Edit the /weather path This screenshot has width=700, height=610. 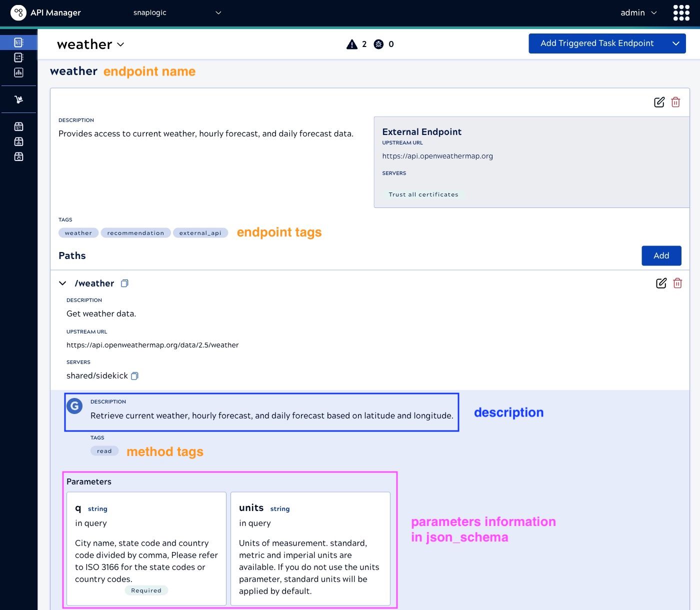661,283
